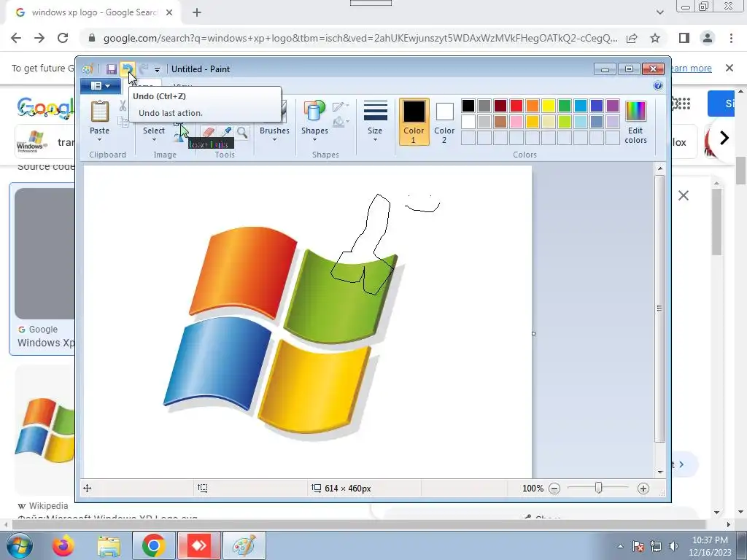The image size is (747, 560).
Task: Open a new Chrome tab with plus
Action: pyautogui.click(x=197, y=12)
